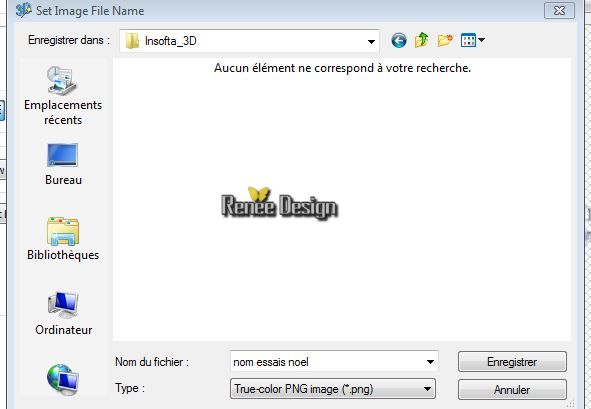Image resolution: width=591 pixels, height=409 pixels.
Task: Click the Insofta_3D folder name
Action: tap(170, 41)
